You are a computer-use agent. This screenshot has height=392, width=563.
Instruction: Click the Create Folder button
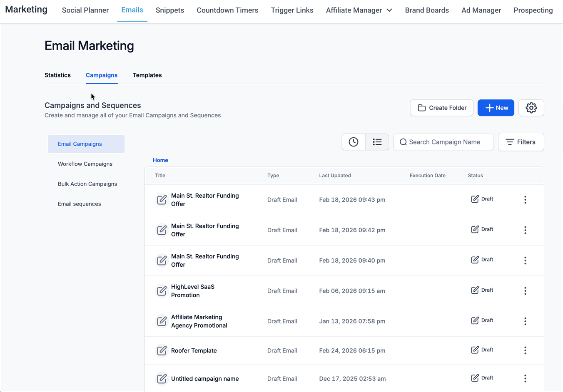tap(441, 108)
